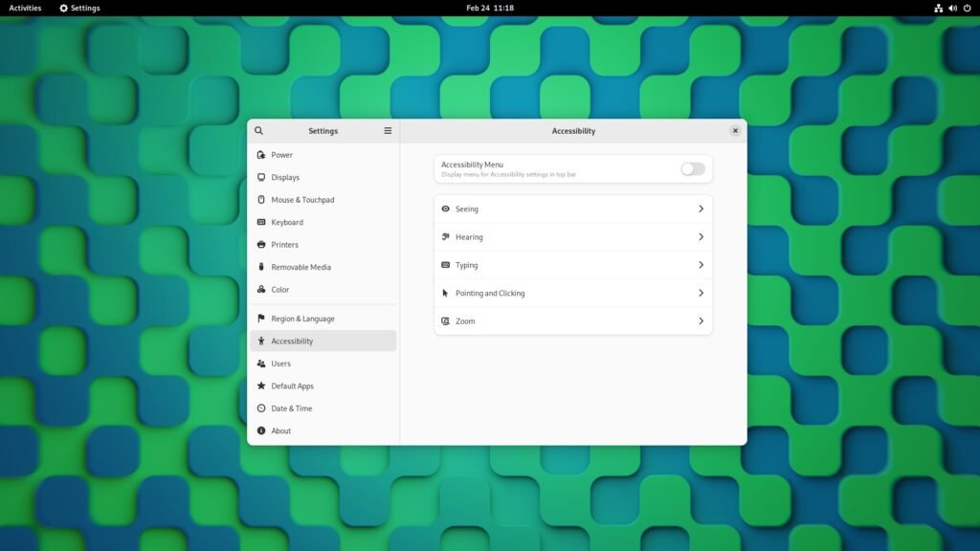Open the Hearing accessibility options
980x551 pixels.
pos(573,237)
